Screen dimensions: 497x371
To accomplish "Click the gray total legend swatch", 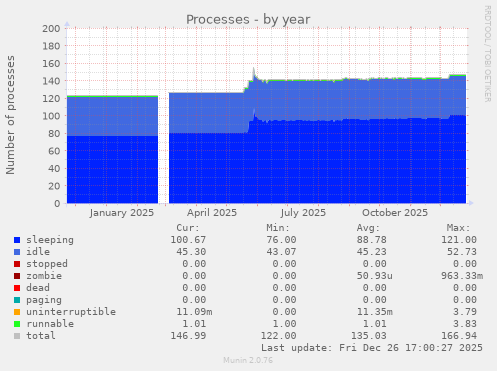I will tap(17, 336).
